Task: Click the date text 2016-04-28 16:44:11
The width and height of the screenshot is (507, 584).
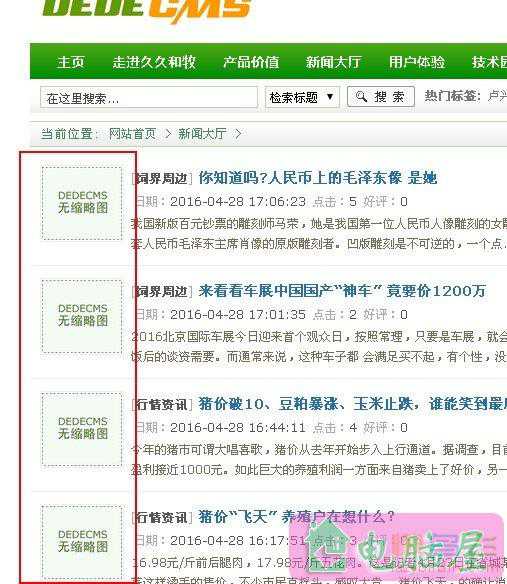Action: point(238,427)
